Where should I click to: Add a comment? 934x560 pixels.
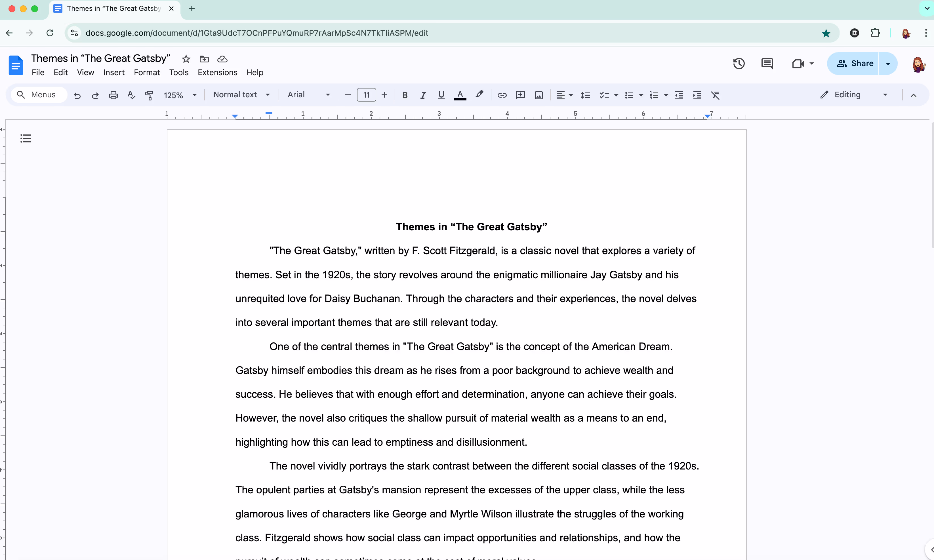tap(520, 95)
